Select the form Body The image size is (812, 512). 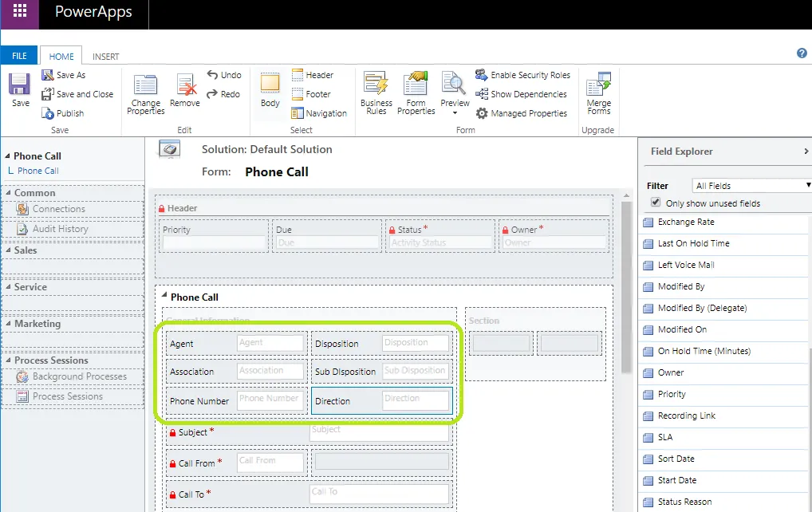pos(270,89)
